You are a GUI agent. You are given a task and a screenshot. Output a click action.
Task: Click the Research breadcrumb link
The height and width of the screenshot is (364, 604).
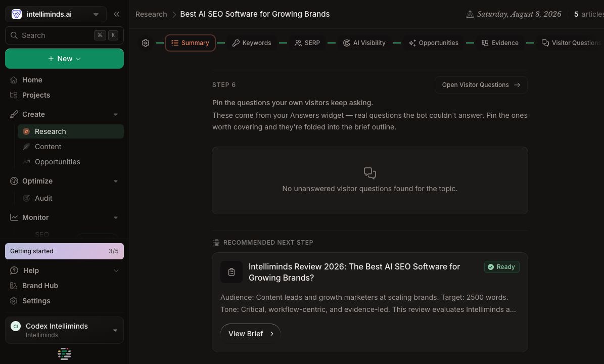151,14
